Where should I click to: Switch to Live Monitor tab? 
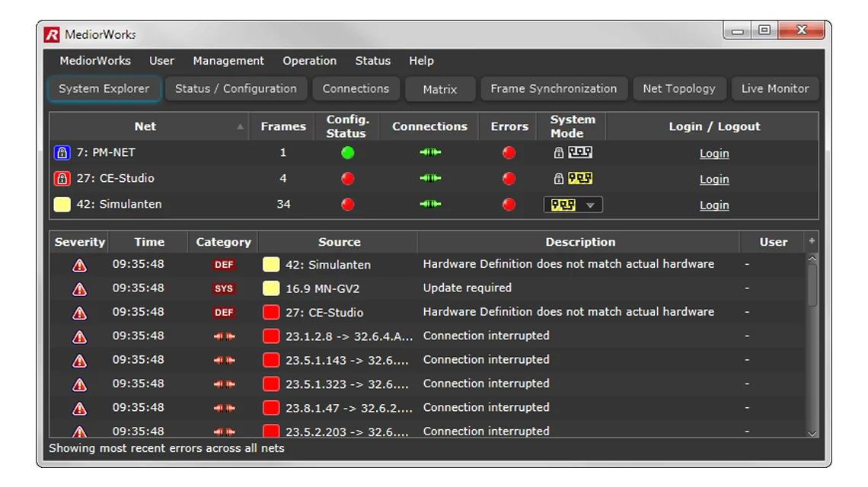pyautogui.click(x=775, y=88)
